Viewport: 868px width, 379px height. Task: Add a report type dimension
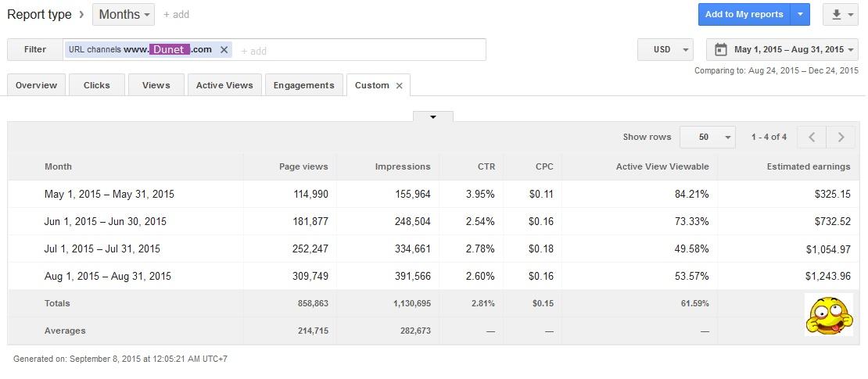point(176,15)
